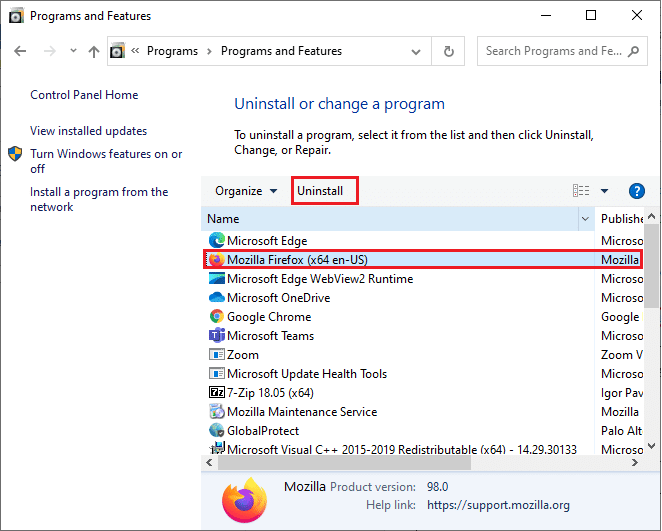
Task: Select the 7-Zip 18.05 (x64) entry
Action: pos(270,393)
